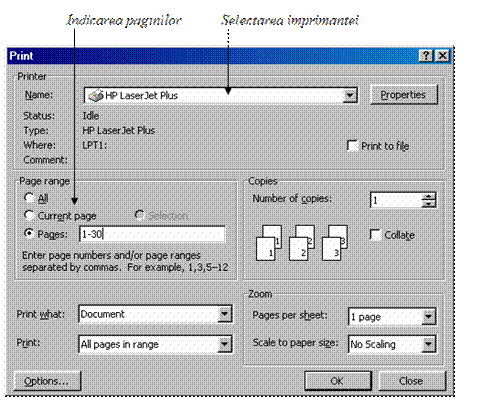The image size is (482, 414).
Task: Open the Pages per sheet dropdown
Action: [x=428, y=317]
